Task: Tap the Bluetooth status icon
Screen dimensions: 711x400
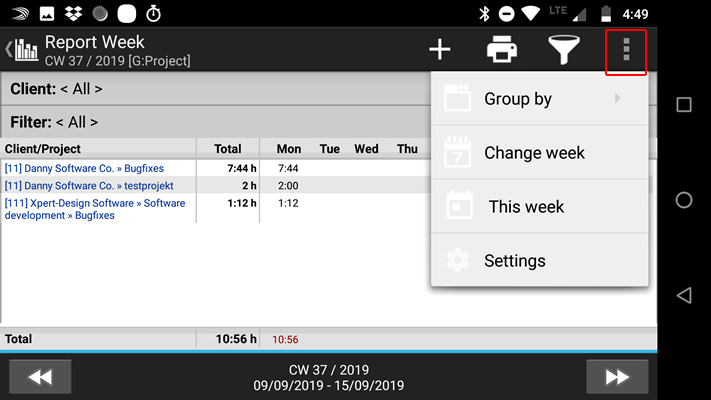Action: [484, 14]
